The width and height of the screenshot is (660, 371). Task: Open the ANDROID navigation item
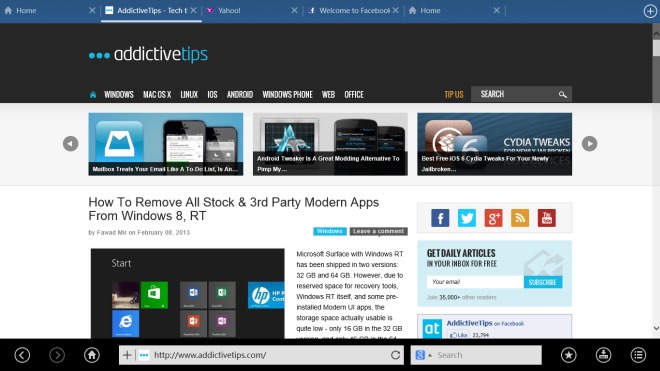pyautogui.click(x=240, y=95)
